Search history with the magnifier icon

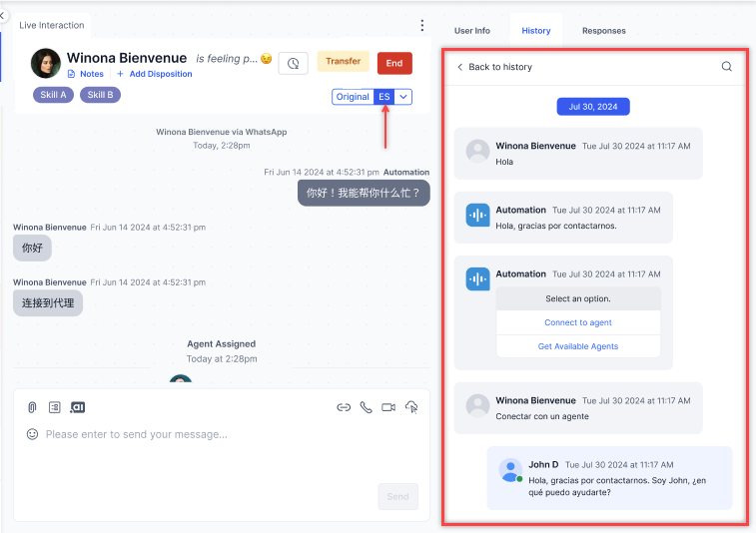click(726, 67)
